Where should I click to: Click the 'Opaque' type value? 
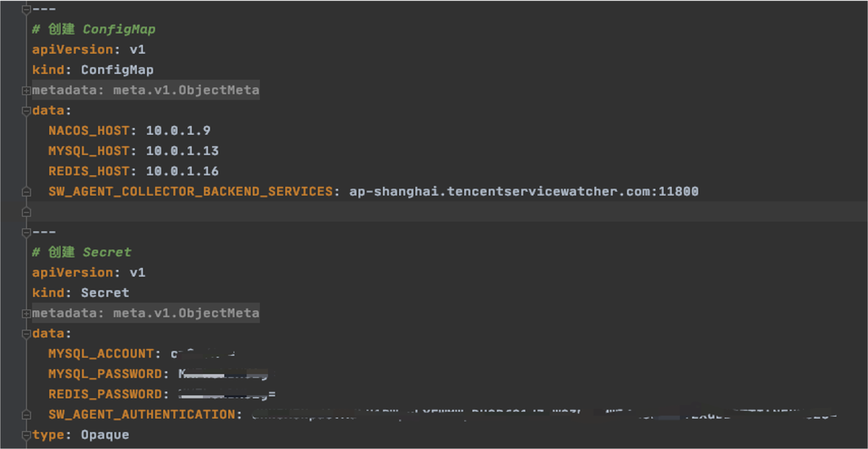(105, 435)
